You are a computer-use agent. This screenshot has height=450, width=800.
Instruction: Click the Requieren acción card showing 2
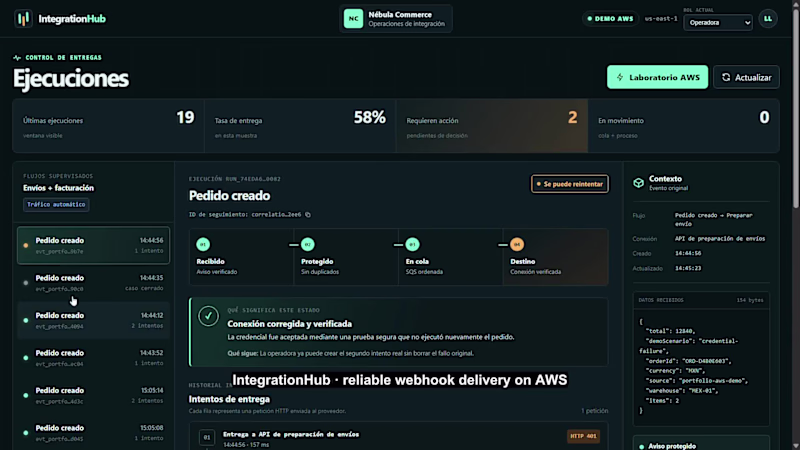click(x=492, y=126)
